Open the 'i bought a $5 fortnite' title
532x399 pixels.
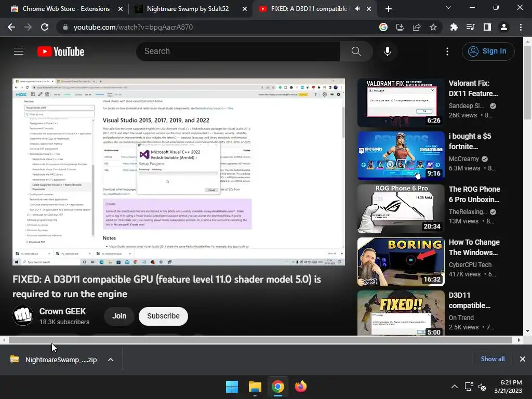[x=470, y=141]
